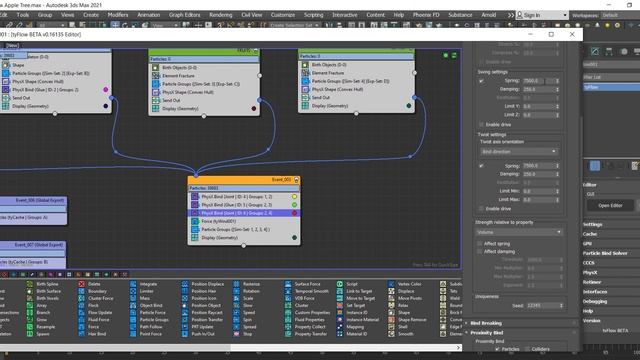Check the Affect damping option

480,252
